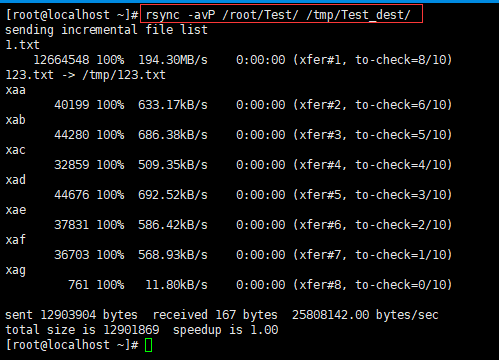The width and height of the screenshot is (499, 360).
Task: Click the size value 12664548
Action: (62, 60)
